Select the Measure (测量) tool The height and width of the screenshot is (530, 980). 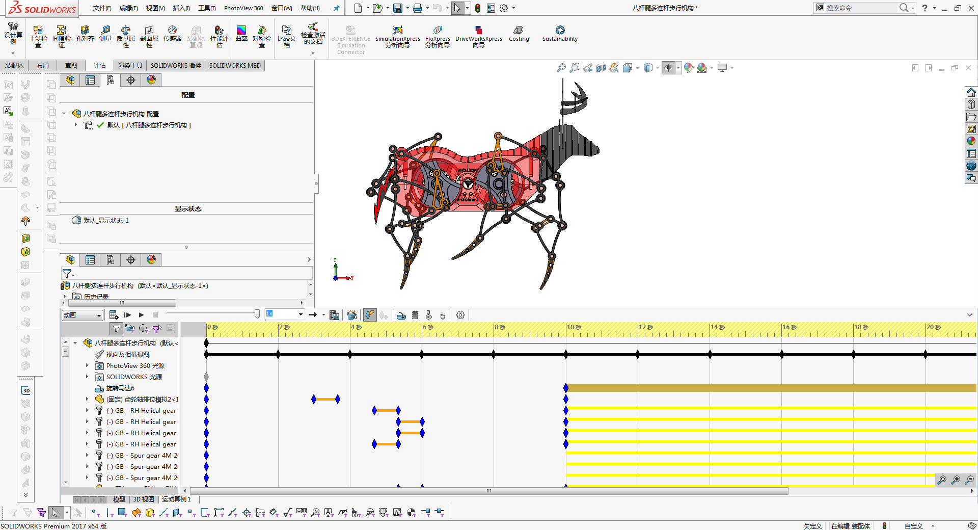105,34
